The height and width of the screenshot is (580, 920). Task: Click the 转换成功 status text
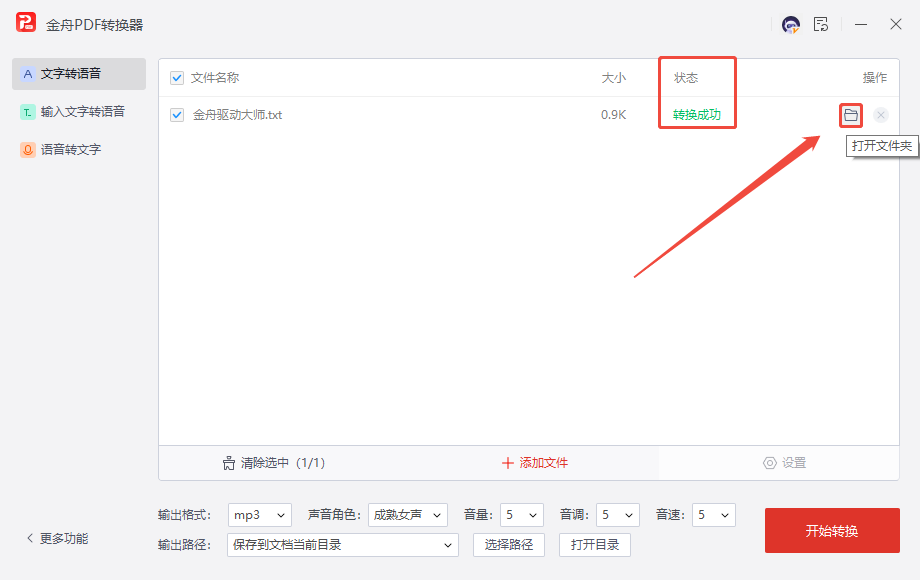pyautogui.click(x=697, y=115)
